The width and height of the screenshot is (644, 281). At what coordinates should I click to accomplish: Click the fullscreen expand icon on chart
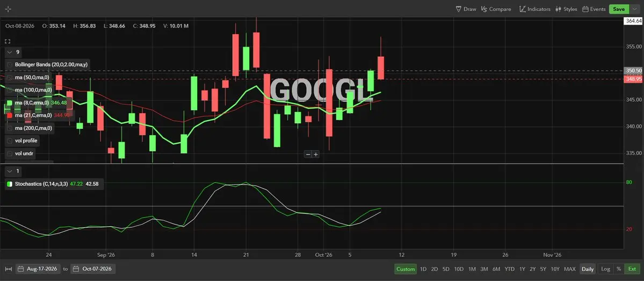[x=8, y=41]
